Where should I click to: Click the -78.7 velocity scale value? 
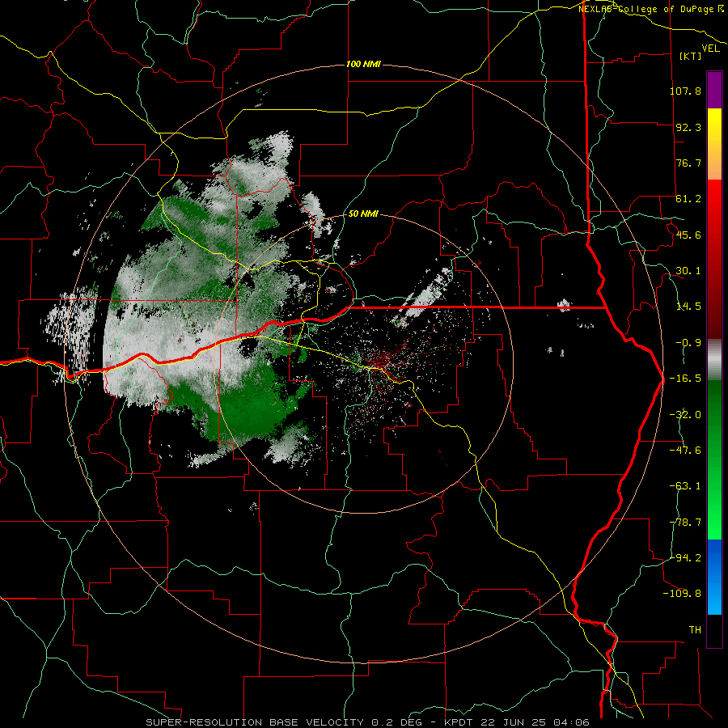click(x=685, y=523)
